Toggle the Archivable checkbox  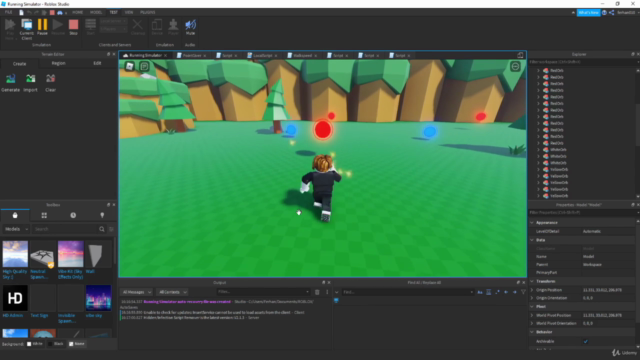[x=586, y=341]
